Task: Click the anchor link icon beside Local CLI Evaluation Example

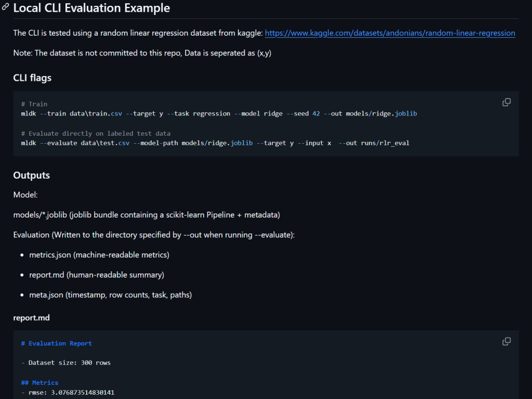Action: click(x=5, y=7)
